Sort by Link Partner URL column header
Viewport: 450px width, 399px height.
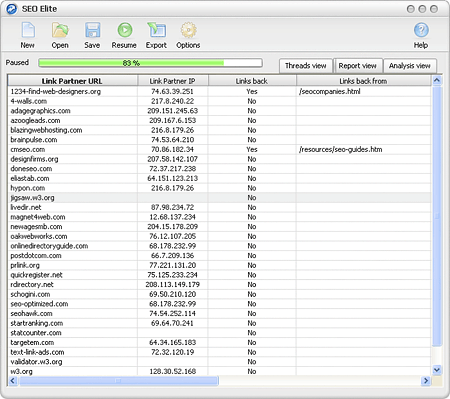tap(72, 81)
